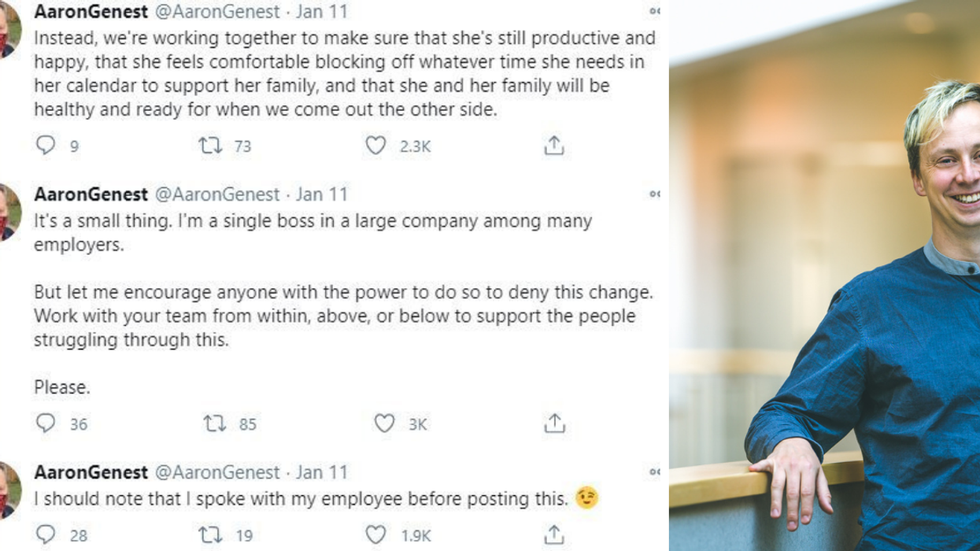Share the second tweet via upload icon
This screenshot has height=551, width=980.
[x=555, y=423]
